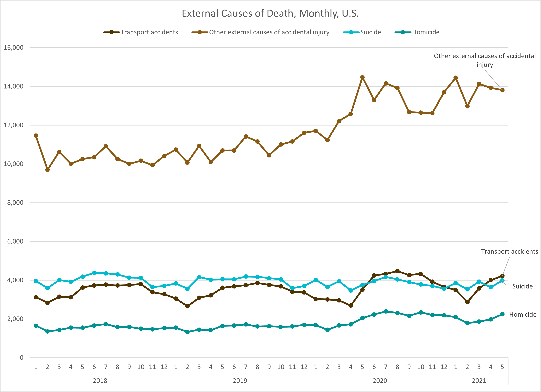The image size is (541, 392).
Task: Select the 2018 year axis label
Action: pos(100,381)
